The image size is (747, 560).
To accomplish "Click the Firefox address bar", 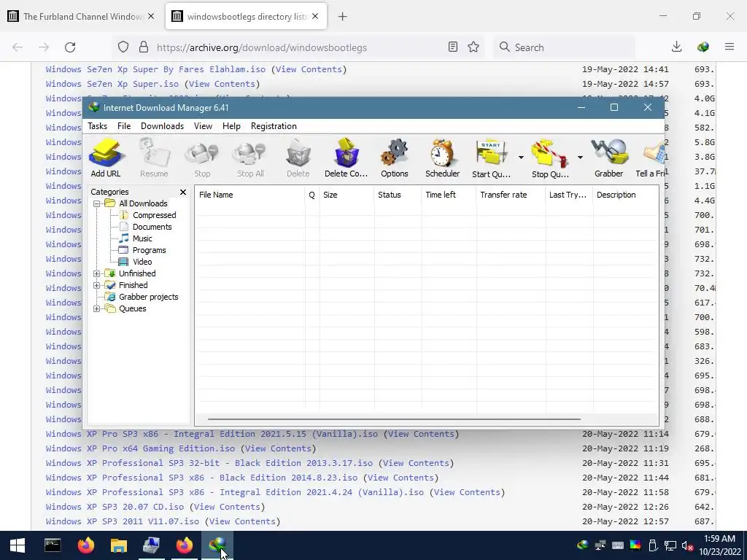I will pos(299,47).
